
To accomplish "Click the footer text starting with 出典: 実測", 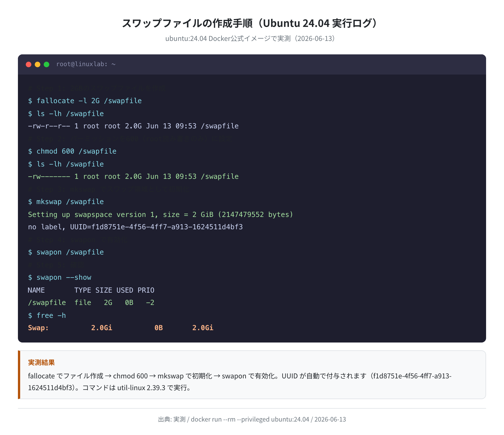I will point(252,419).
